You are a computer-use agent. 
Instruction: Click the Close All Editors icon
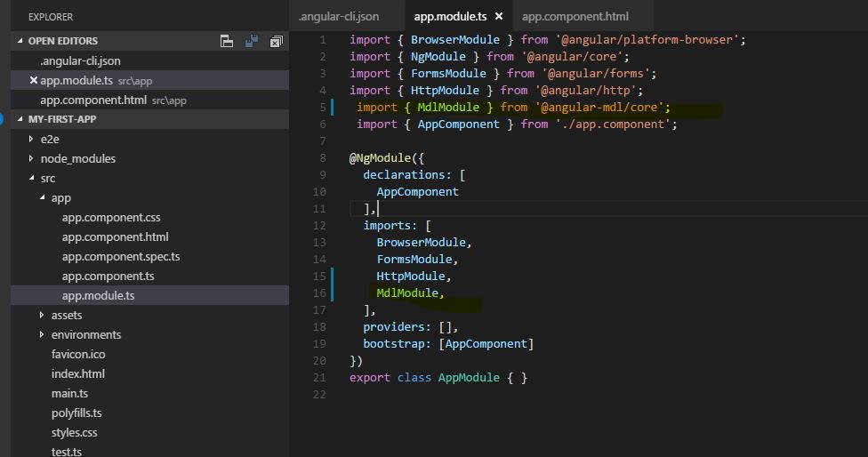tap(276, 41)
